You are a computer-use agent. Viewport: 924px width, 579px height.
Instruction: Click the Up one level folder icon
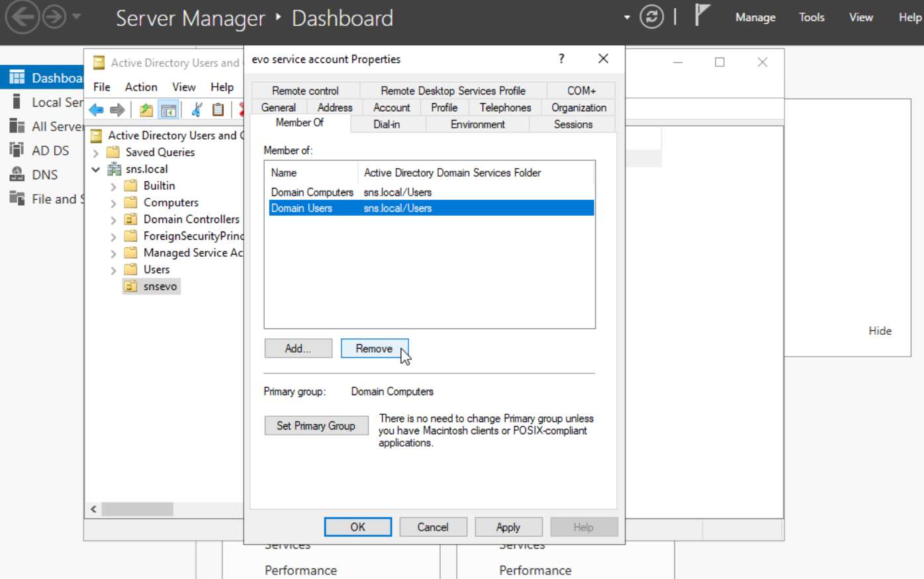tap(146, 110)
